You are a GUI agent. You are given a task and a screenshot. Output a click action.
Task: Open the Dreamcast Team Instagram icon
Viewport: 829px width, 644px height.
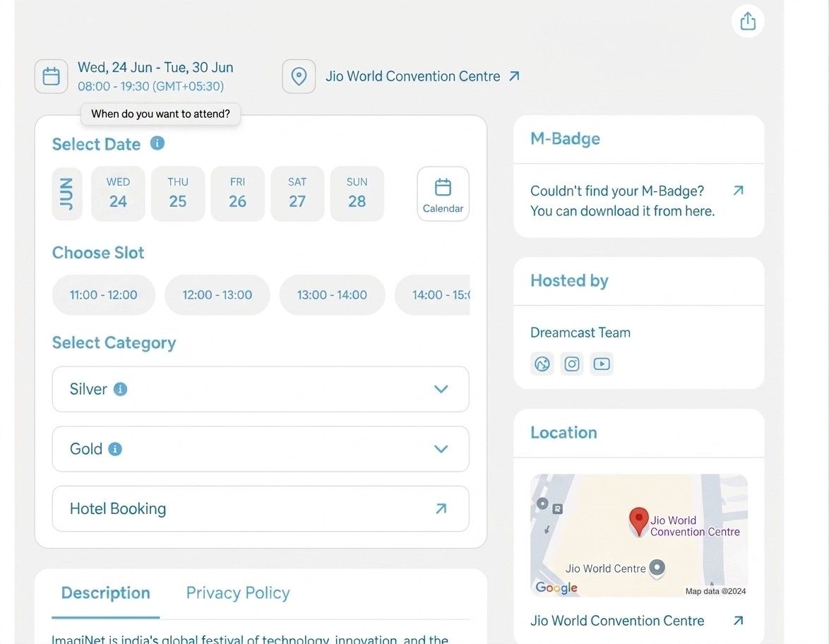point(571,364)
